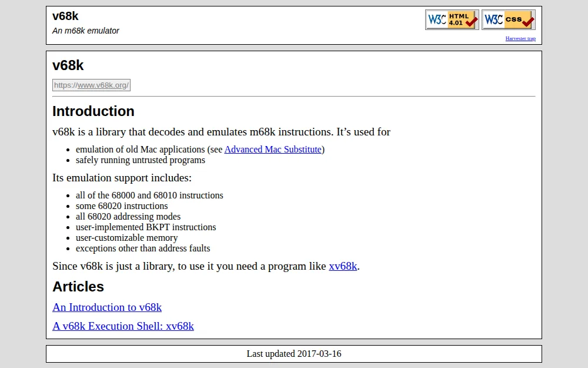The image size is (588, 368).
Task: Click the tagline An m68k emulator
Action: click(85, 31)
